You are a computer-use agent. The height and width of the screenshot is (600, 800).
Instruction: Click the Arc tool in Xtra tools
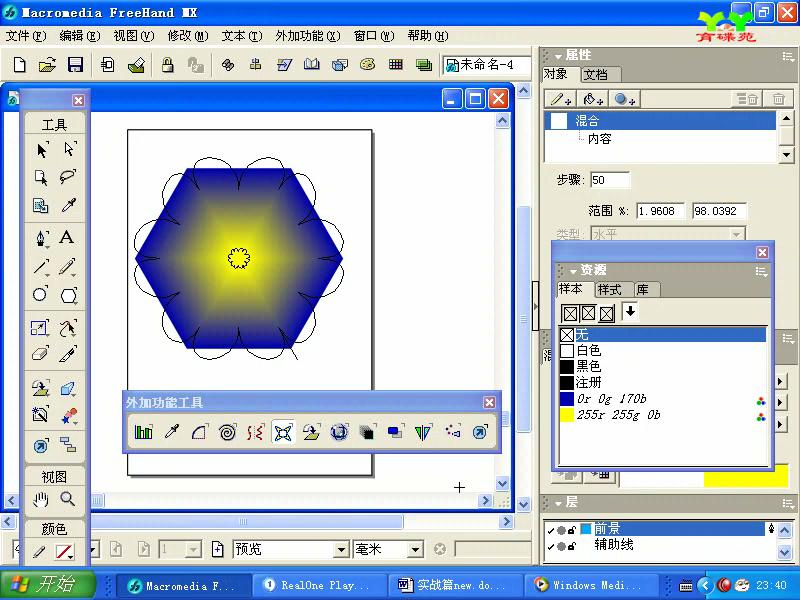[199, 433]
